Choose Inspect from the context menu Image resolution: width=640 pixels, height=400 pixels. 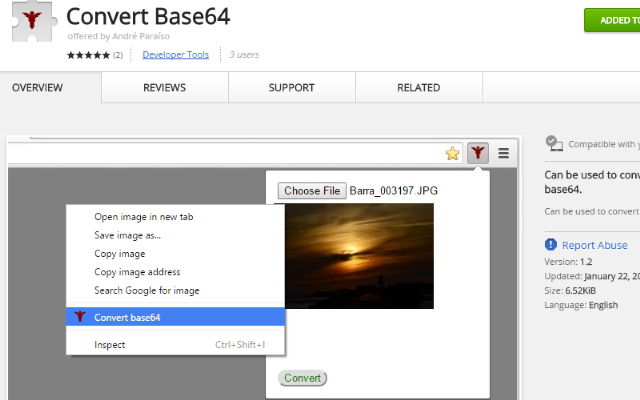[x=176, y=344]
